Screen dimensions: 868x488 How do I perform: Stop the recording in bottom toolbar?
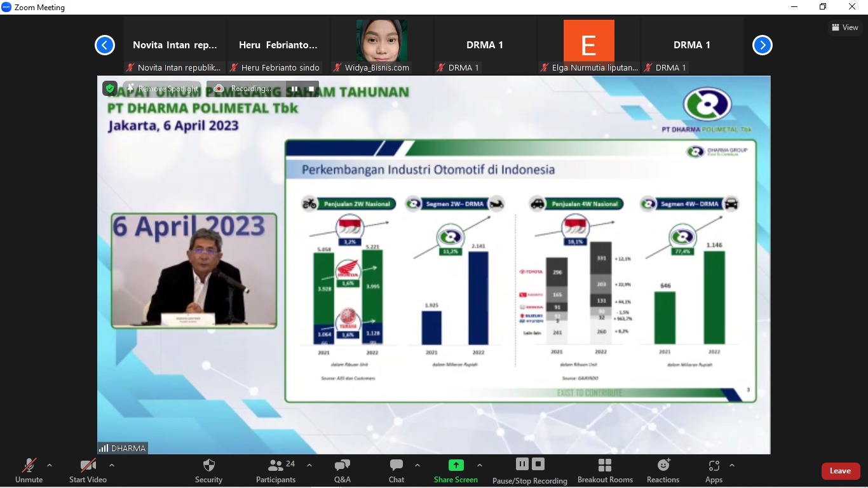tap(538, 464)
